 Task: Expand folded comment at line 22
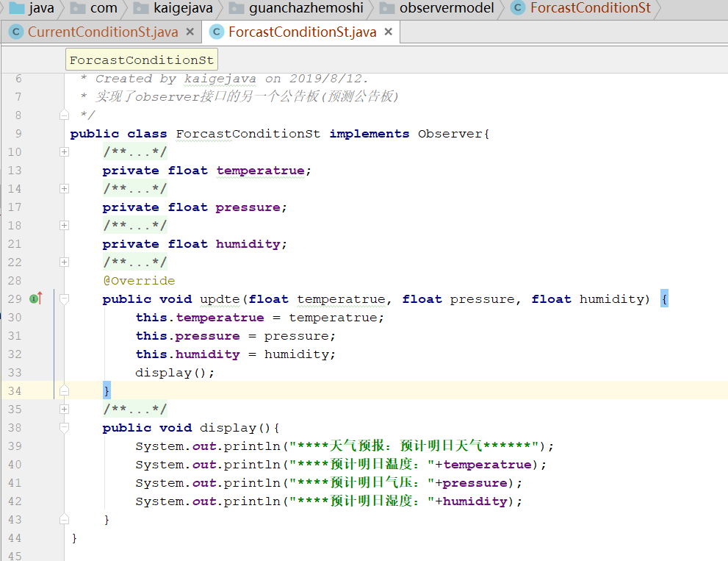[65, 262]
